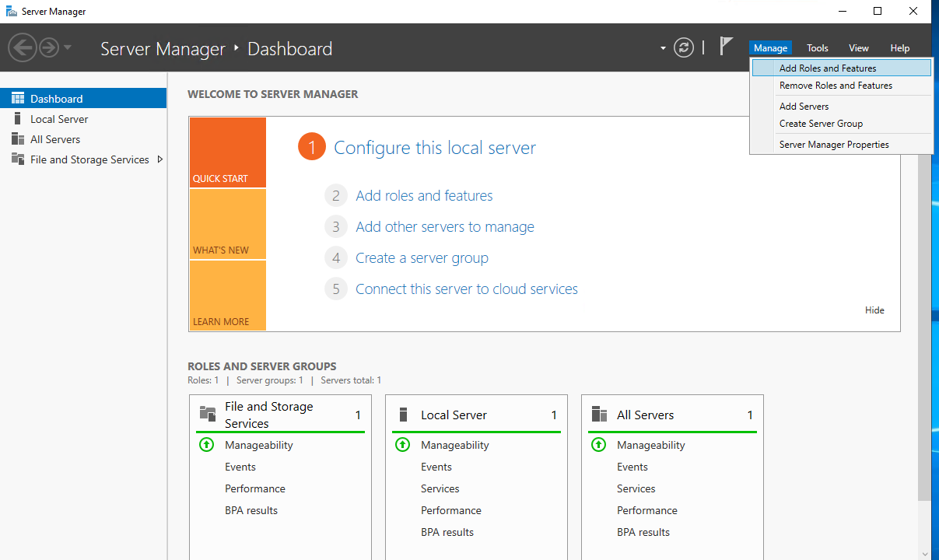Click the Dashboard icon in sidebar
The width and height of the screenshot is (939, 560).
[x=18, y=99]
